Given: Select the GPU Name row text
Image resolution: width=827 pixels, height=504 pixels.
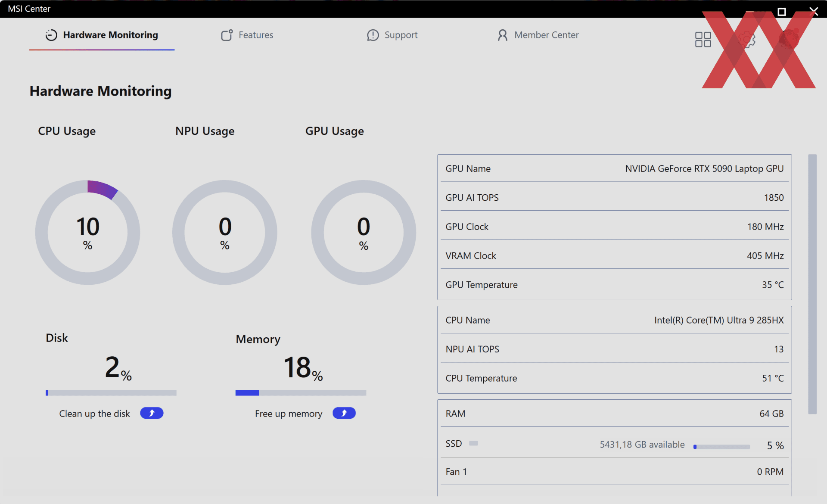Looking at the screenshot, I should click(468, 168).
